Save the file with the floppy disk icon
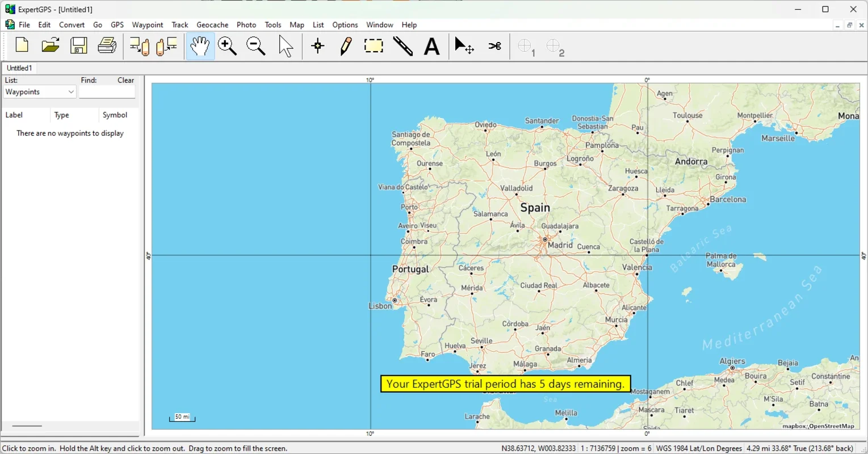Image resolution: width=868 pixels, height=454 pixels. 79,46
